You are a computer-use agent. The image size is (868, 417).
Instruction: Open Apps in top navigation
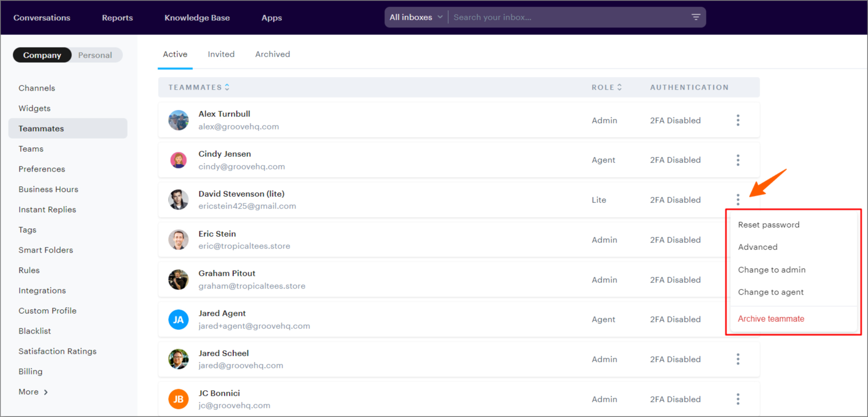(x=272, y=18)
